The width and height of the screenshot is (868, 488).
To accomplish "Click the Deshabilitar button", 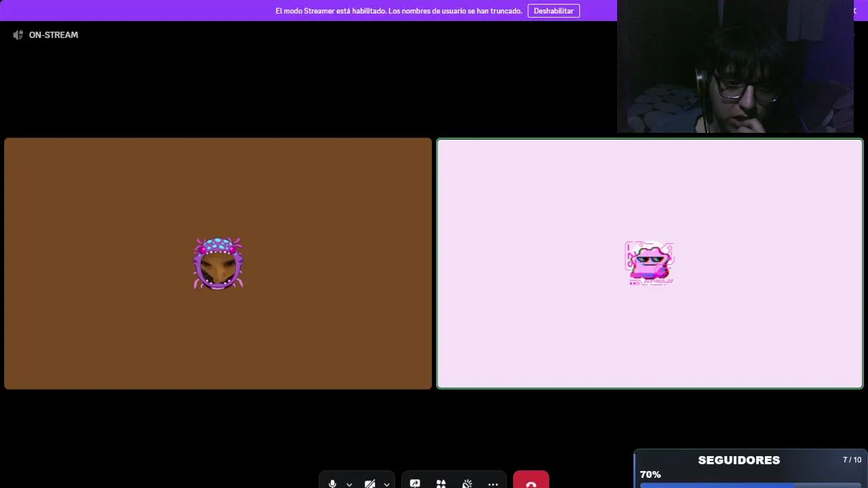I will 553,11.
